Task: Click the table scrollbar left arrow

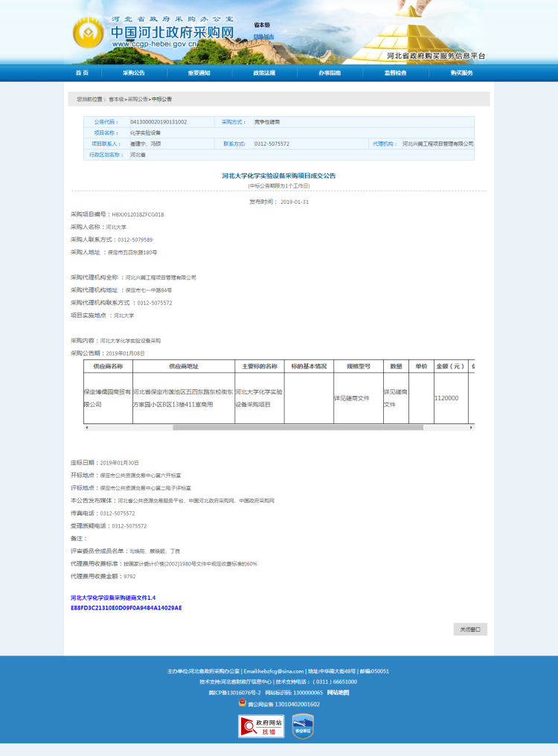Action: 87,428
